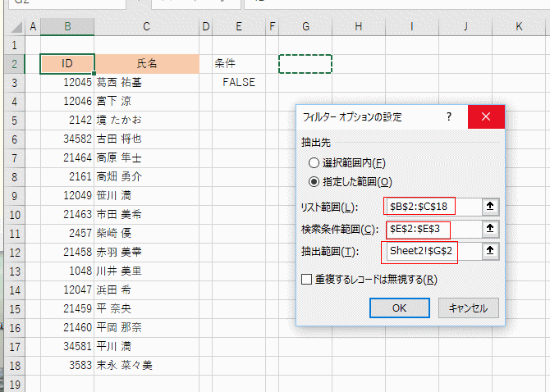
Task: Select the 選択範囲内 radio option
Action: tap(314, 162)
